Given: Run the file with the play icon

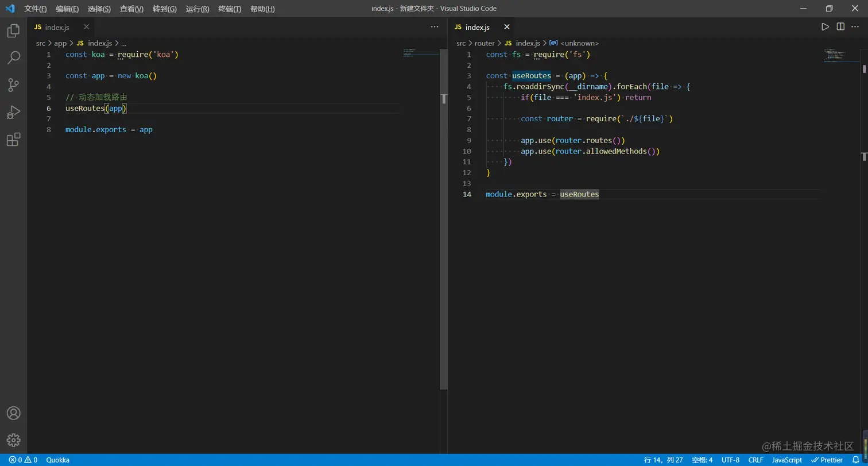Looking at the screenshot, I should tap(825, 27).
